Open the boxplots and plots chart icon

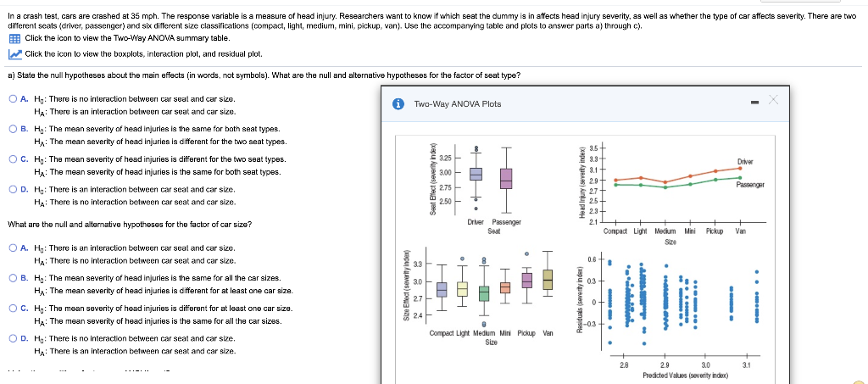15,53
